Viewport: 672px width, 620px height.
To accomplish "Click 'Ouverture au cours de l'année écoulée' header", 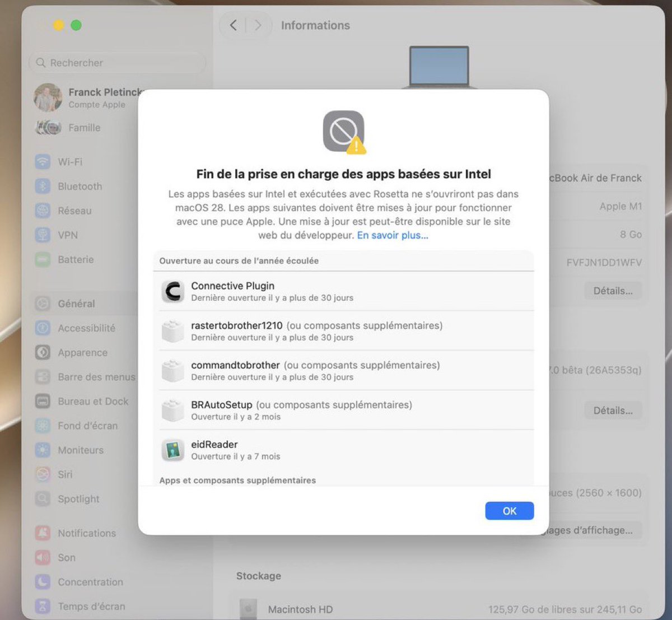I will point(239,260).
